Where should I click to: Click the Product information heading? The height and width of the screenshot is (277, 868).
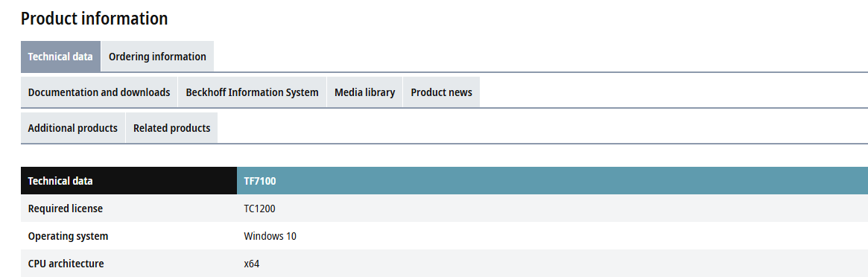[94, 19]
